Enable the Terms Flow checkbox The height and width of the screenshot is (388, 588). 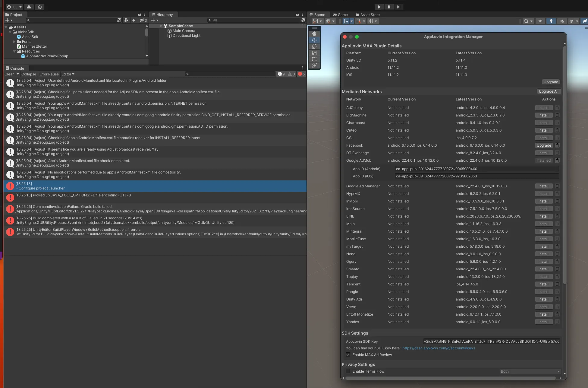pos(348,371)
